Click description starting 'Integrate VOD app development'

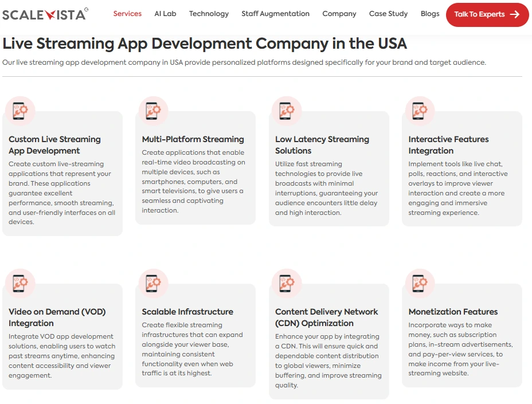click(x=62, y=355)
